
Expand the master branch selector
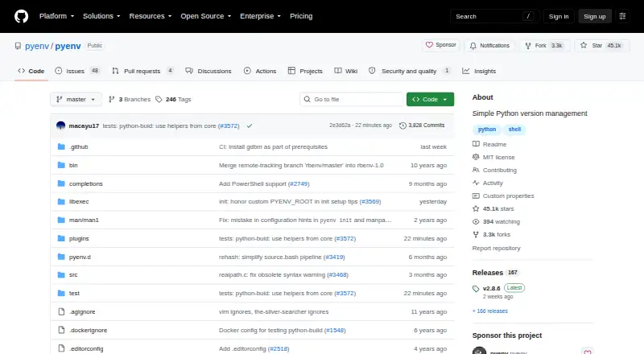pyautogui.click(x=76, y=100)
